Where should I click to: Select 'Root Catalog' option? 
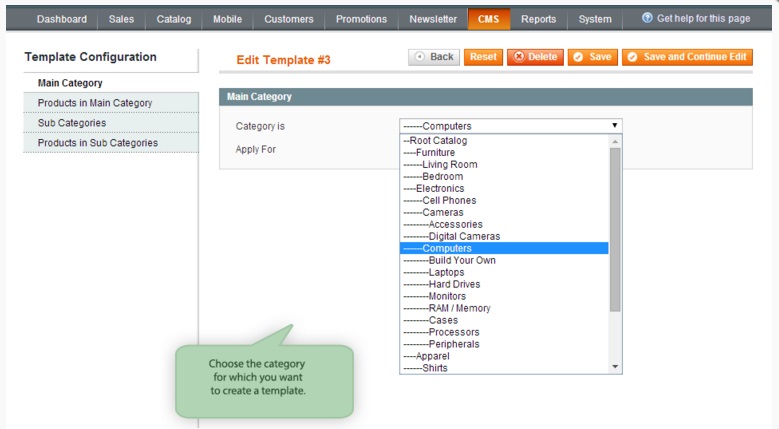(438, 140)
